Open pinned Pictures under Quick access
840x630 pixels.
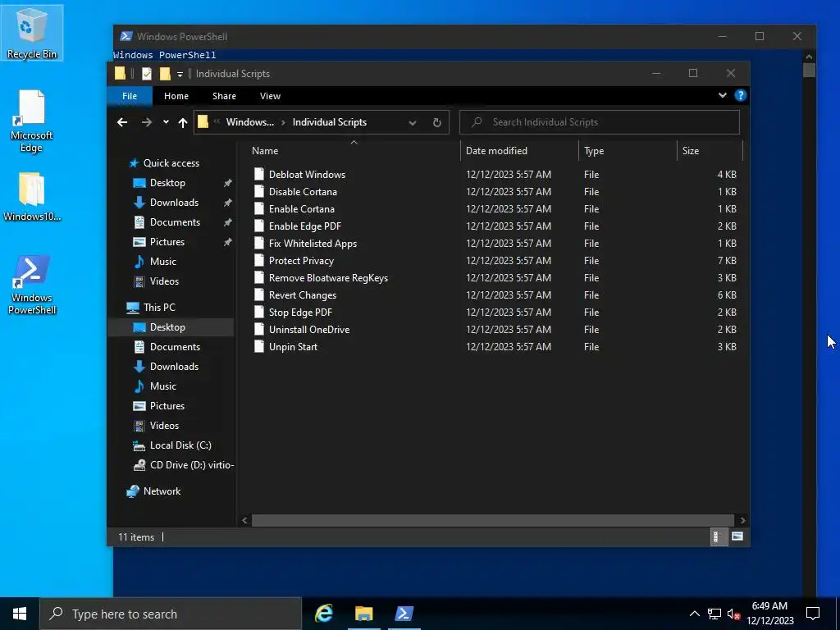click(x=167, y=242)
